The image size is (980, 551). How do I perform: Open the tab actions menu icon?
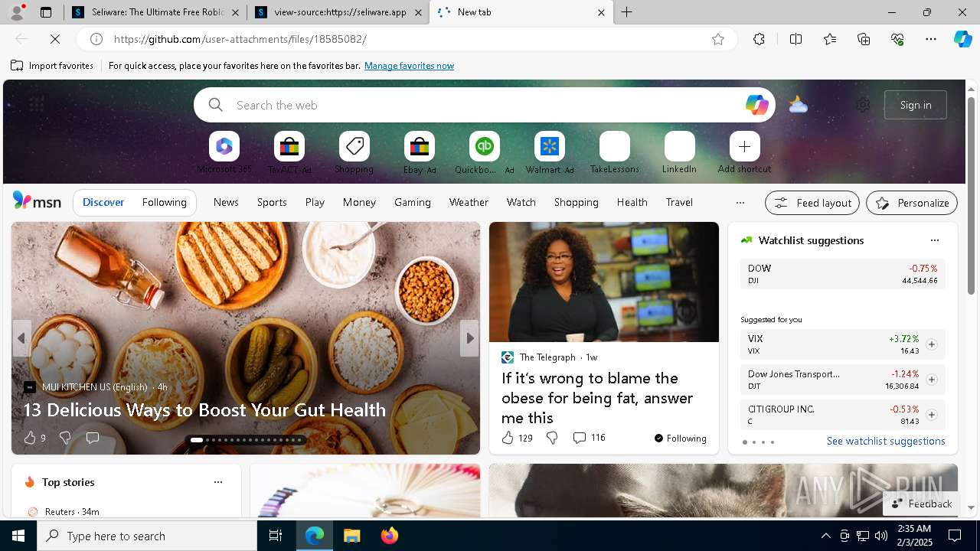pyautogui.click(x=46, y=12)
